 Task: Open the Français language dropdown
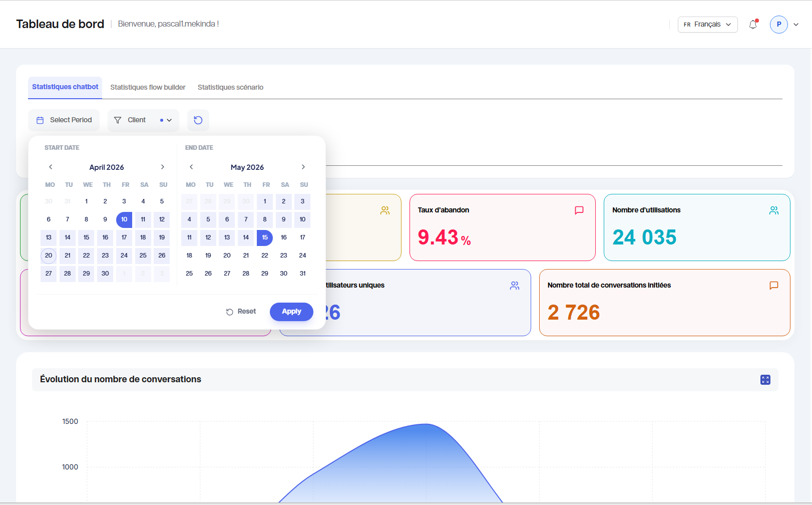[707, 25]
